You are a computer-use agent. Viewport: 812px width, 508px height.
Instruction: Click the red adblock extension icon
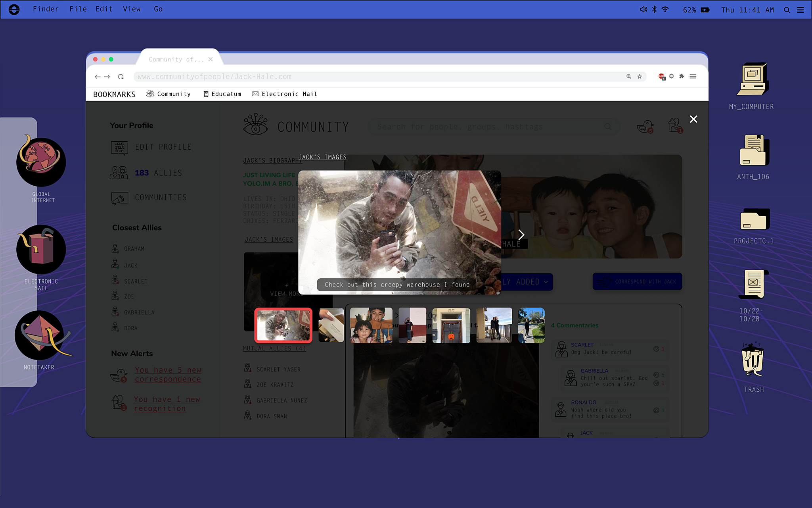coord(661,76)
